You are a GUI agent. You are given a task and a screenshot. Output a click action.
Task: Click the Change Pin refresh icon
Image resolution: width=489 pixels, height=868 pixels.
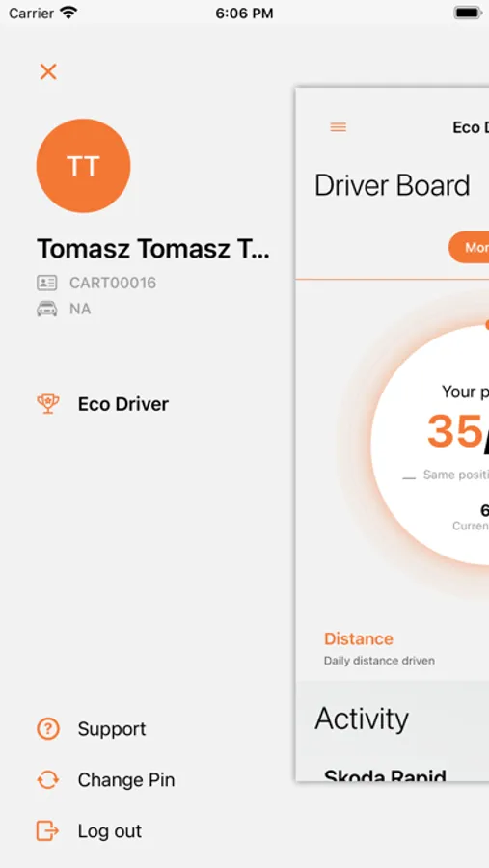[x=48, y=780]
